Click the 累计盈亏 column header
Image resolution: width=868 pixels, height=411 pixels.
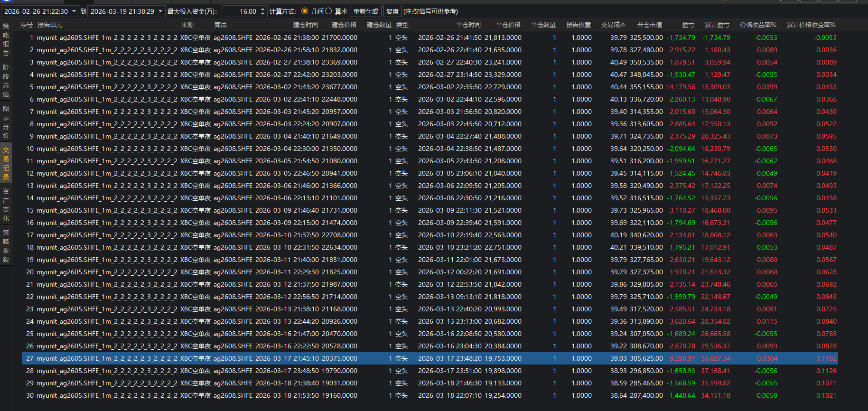point(717,25)
